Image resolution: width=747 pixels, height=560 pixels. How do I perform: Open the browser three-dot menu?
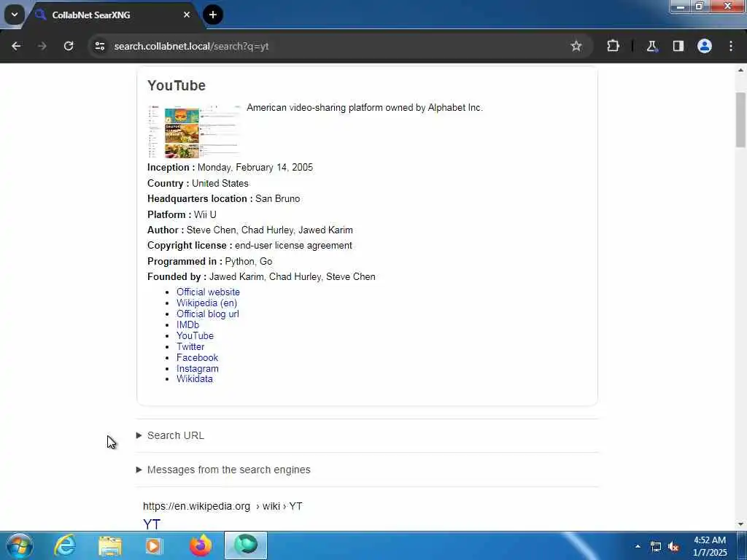731,46
